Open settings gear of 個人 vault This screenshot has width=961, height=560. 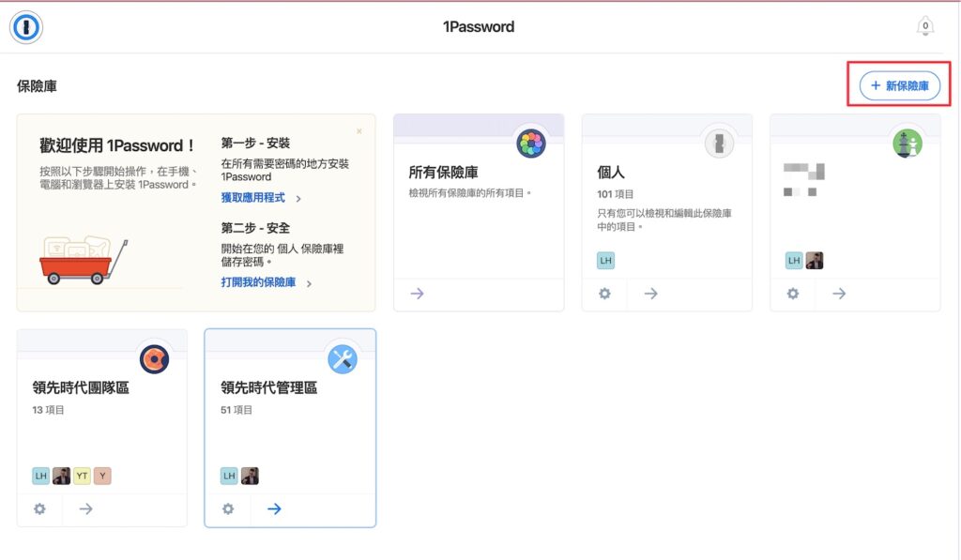point(605,295)
